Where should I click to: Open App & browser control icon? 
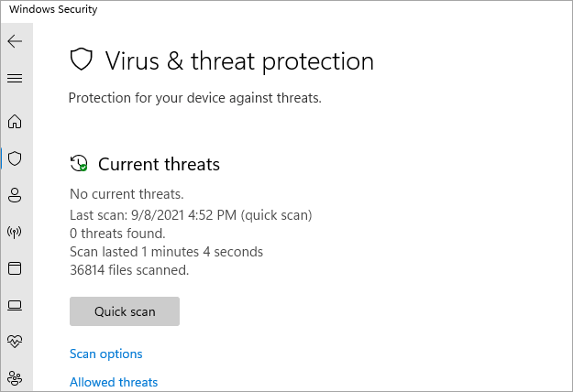[15, 268]
